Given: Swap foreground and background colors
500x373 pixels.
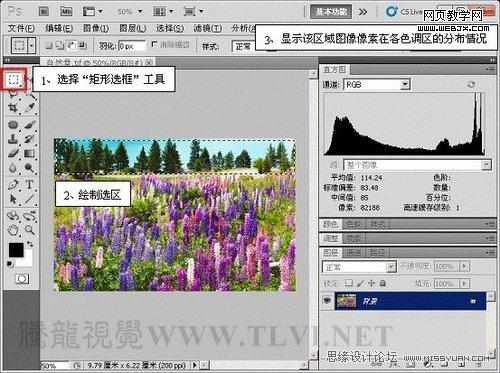Looking at the screenshot, I should pyautogui.click(x=30, y=244).
